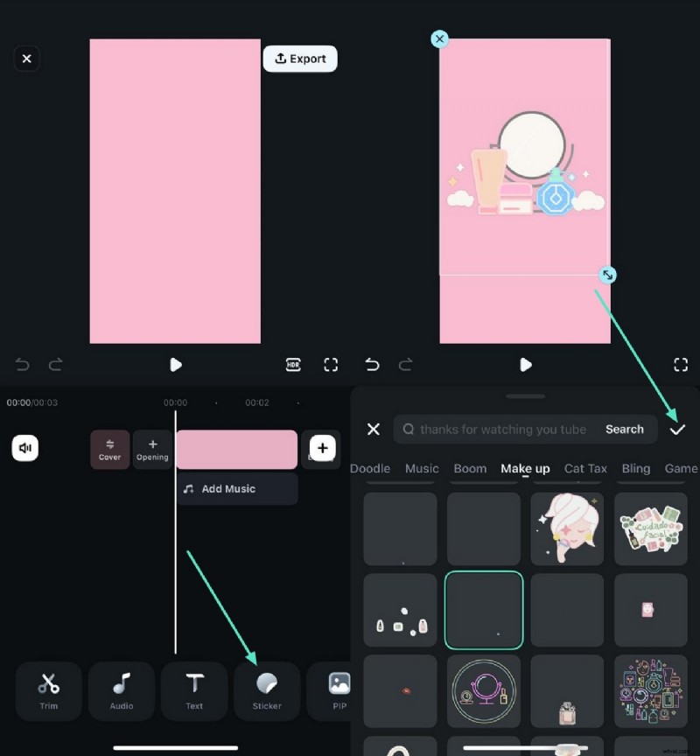
Task: Open the Trim tool
Action: pyautogui.click(x=49, y=691)
